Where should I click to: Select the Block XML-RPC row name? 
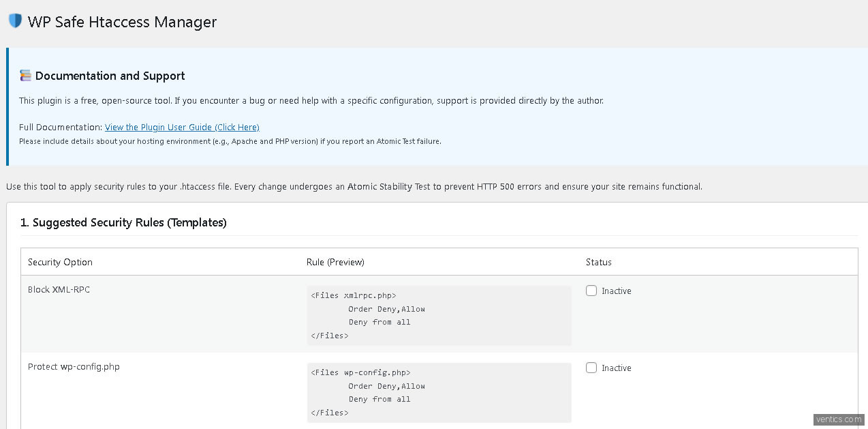59,290
